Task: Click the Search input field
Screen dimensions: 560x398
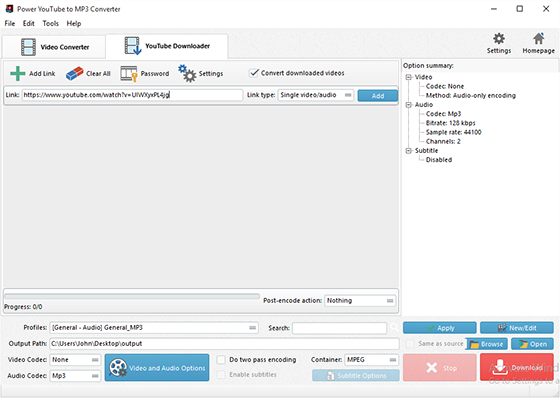Action: [339, 328]
